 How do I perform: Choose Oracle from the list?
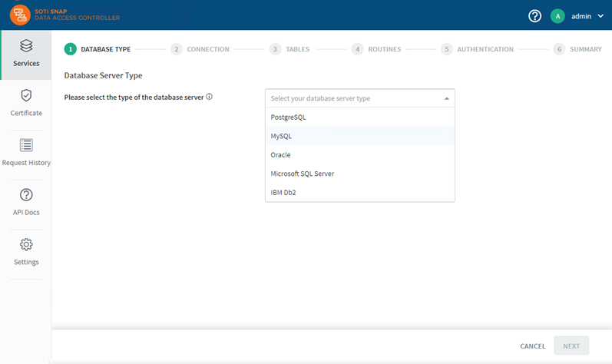[359, 154]
